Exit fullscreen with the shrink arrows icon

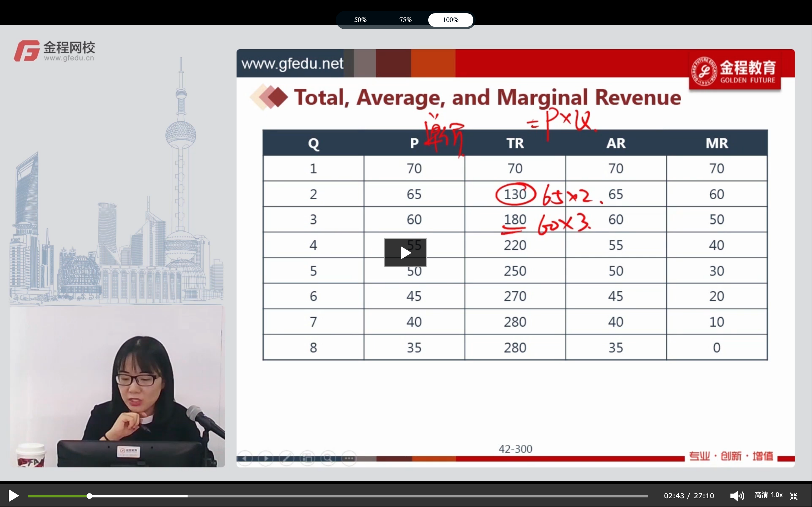(x=794, y=496)
